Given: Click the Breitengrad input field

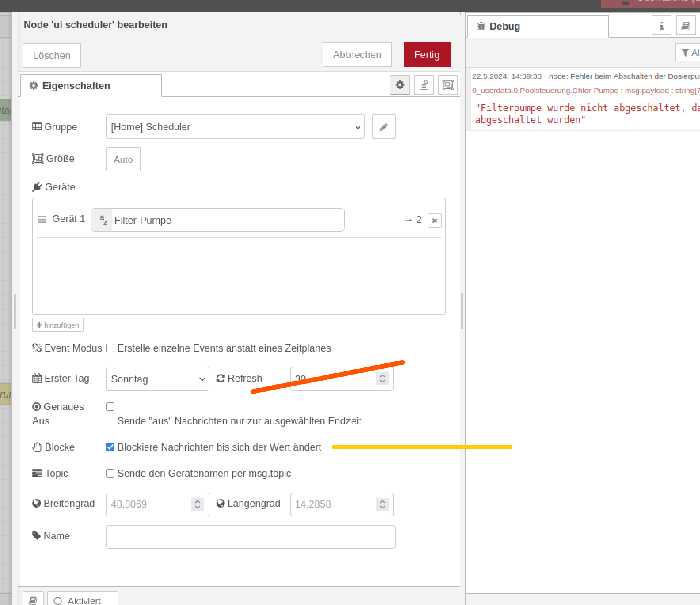Looking at the screenshot, I should point(158,504).
